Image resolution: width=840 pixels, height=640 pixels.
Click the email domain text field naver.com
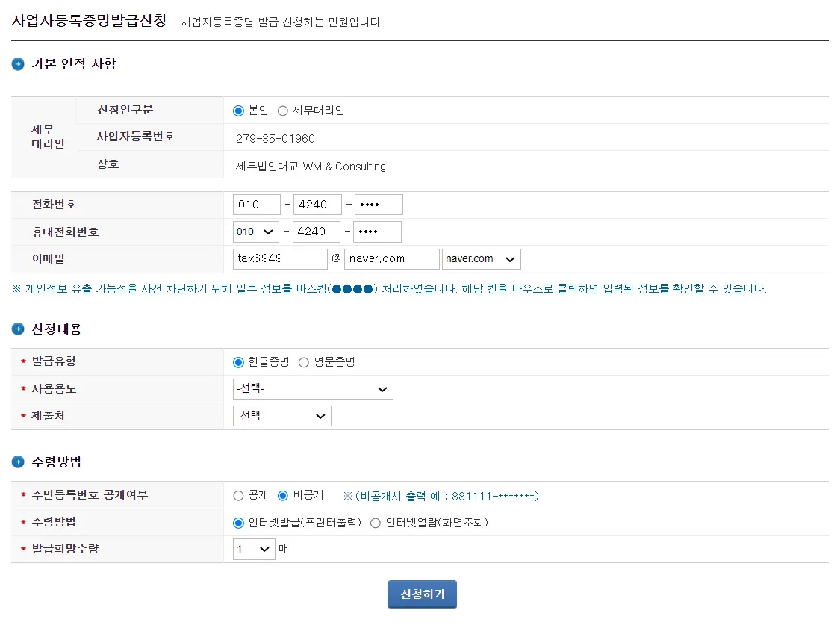391,259
